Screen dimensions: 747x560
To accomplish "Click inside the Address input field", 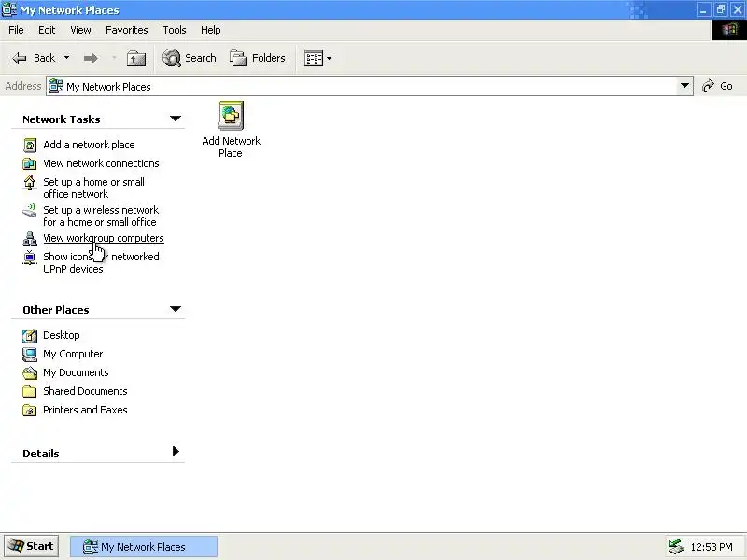I will pyautogui.click(x=369, y=86).
